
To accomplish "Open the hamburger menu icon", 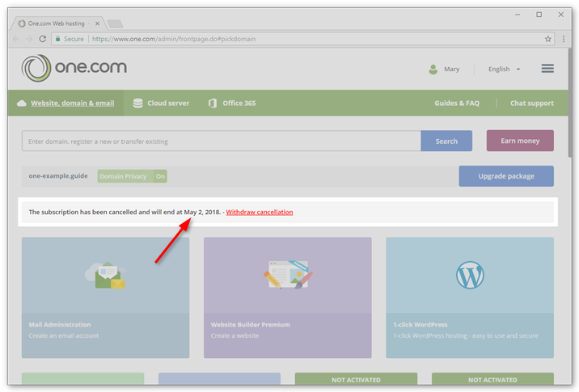I will click(547, 68).
